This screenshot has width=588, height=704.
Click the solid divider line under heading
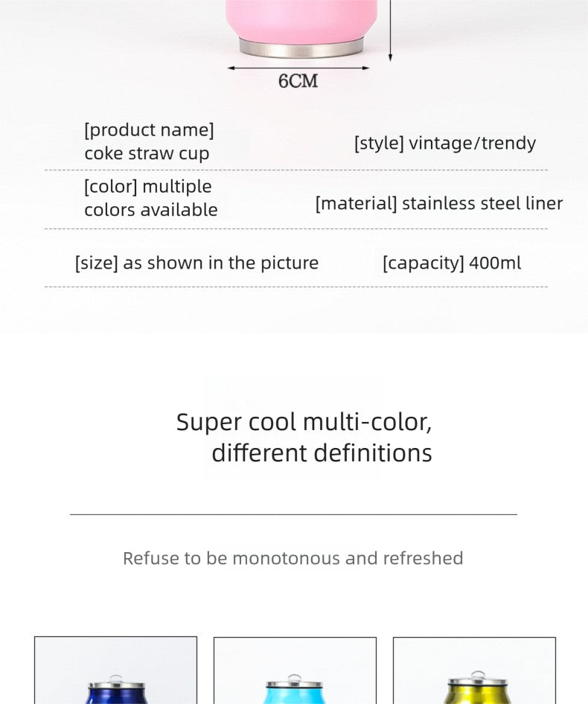[293, 514]
